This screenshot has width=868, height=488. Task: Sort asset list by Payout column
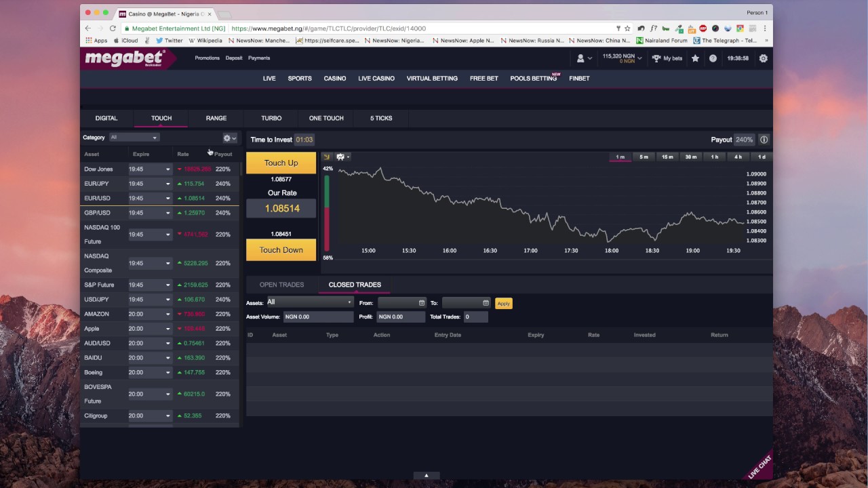pos(223,155)
